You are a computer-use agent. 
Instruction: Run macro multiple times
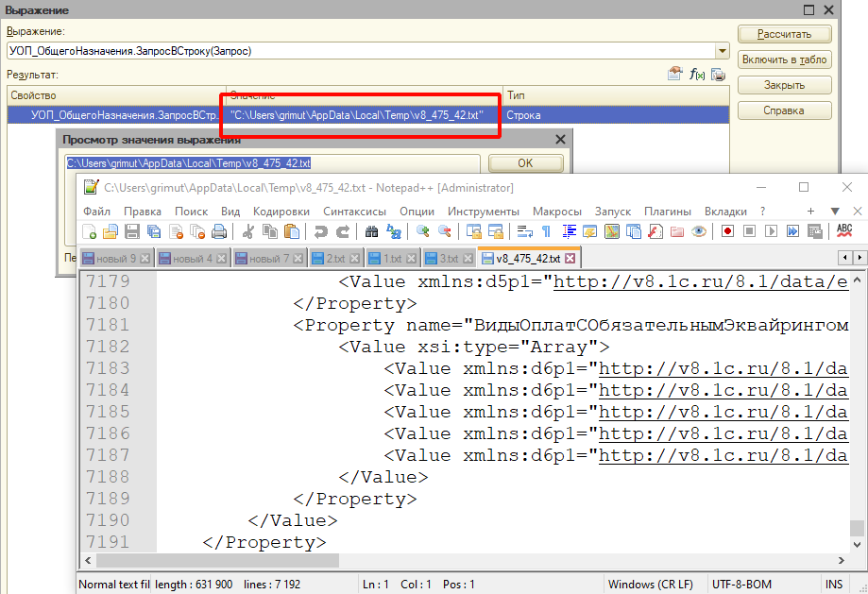tap(792, 230)
